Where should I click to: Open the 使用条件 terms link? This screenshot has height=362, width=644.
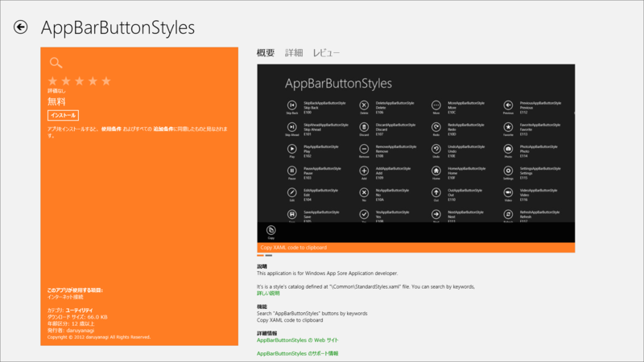tap(111, 129)
